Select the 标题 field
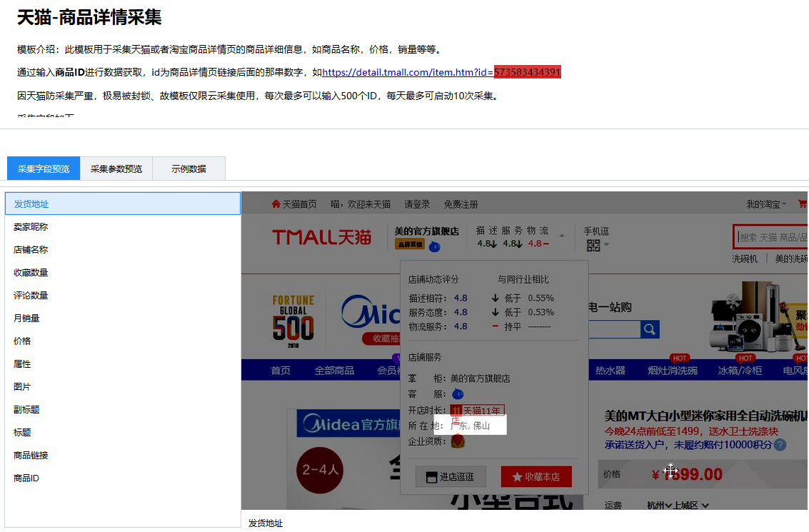The image size is (809, 532). 123,433
